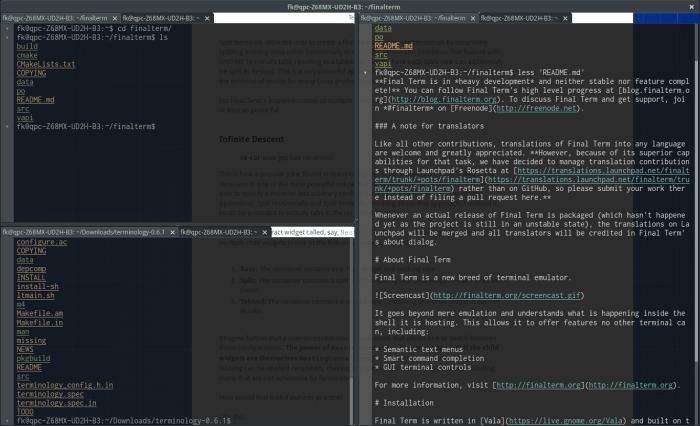Close the home-directory tab in top-left pane
Screen dimensions: 700x426
coord(207,18)
